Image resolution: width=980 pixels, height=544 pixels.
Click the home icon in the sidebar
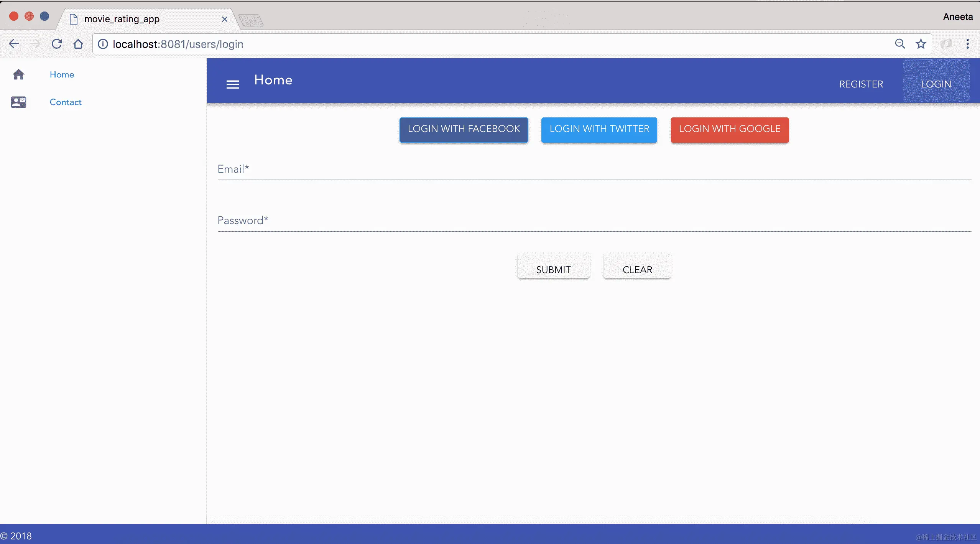[x=18, y=74]
